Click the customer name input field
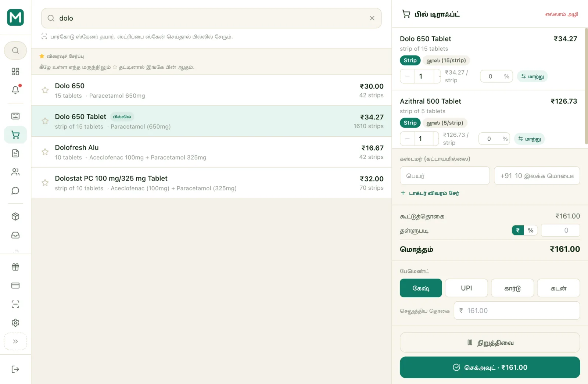The height and width of the screenshot is (384, 588). [x=445, y=176]
